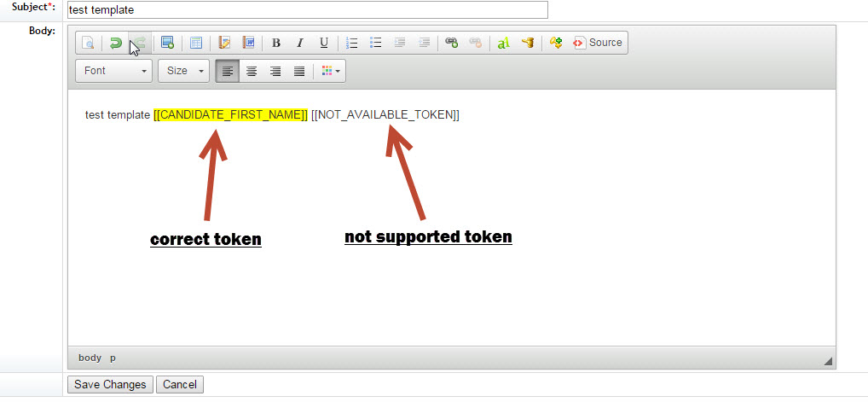
Task: Insert a numbered list
Action: click(351, 43)
